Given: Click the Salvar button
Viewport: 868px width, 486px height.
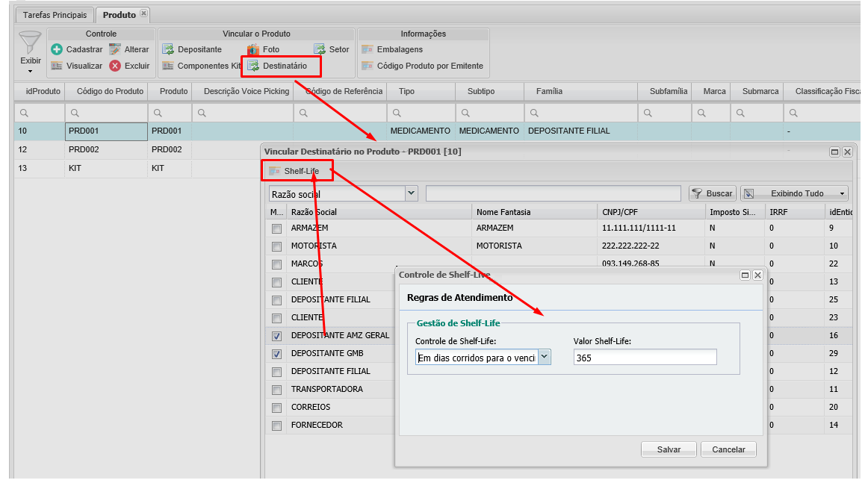Looking at the screenshot, I should (668, 449).
